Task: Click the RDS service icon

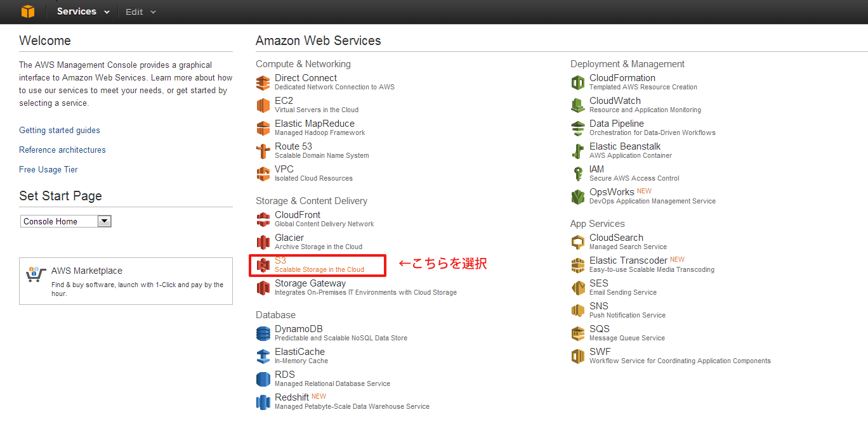Action: pos(263,379)
